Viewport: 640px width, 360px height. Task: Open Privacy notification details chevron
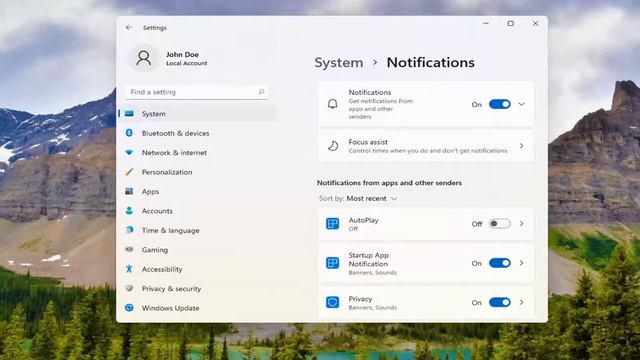pyautogui.click(x=521, y=302)
